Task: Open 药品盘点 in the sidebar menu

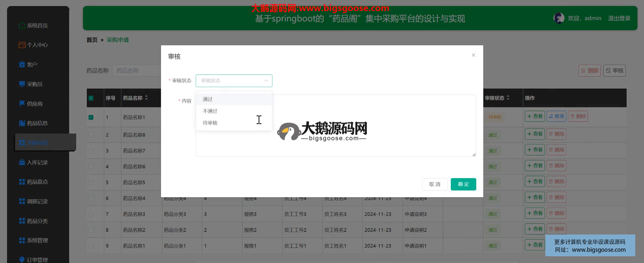Action: pyautogui.click(x=37, y=182)
